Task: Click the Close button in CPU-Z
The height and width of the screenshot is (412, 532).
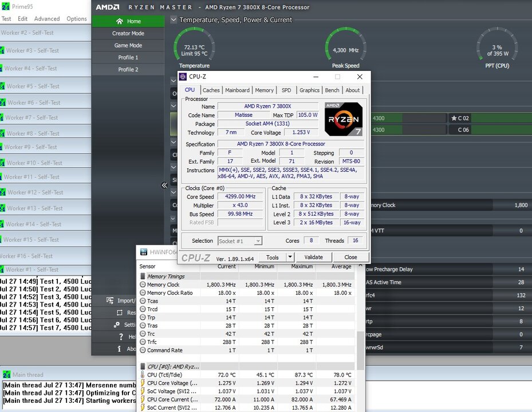Action: 350,257
